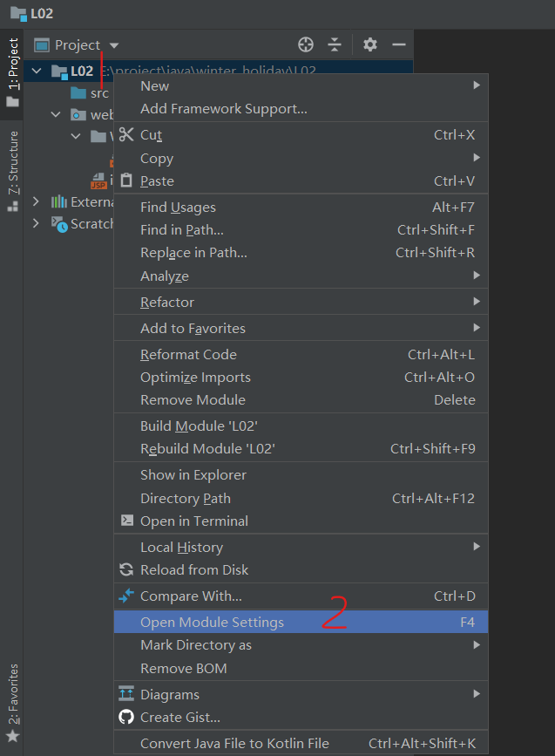Click the Cut scissors icon

click(x=126, y=134)
